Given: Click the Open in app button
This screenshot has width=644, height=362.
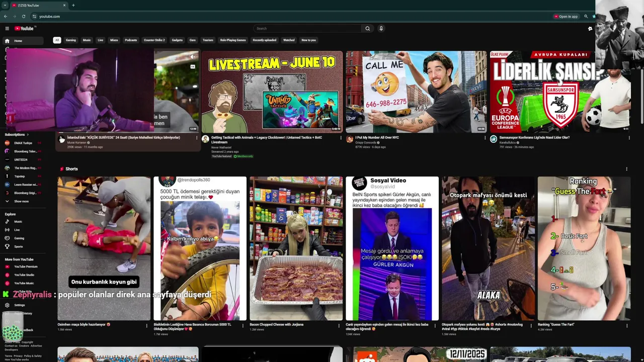Looking at the screenshot, I should point(566,16).
